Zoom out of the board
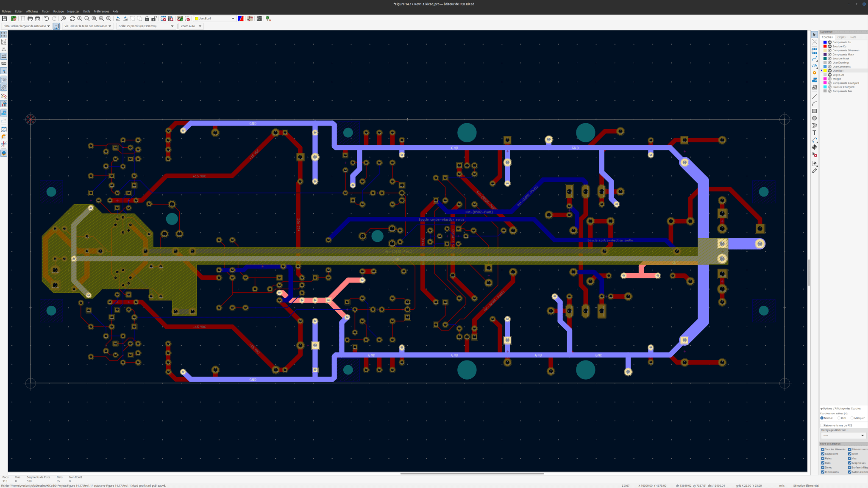868x488 pixels. 87,19
